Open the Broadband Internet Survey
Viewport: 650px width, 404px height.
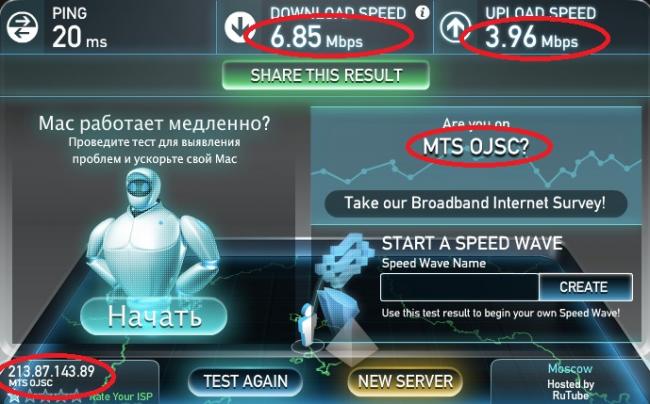pos(475,203)
